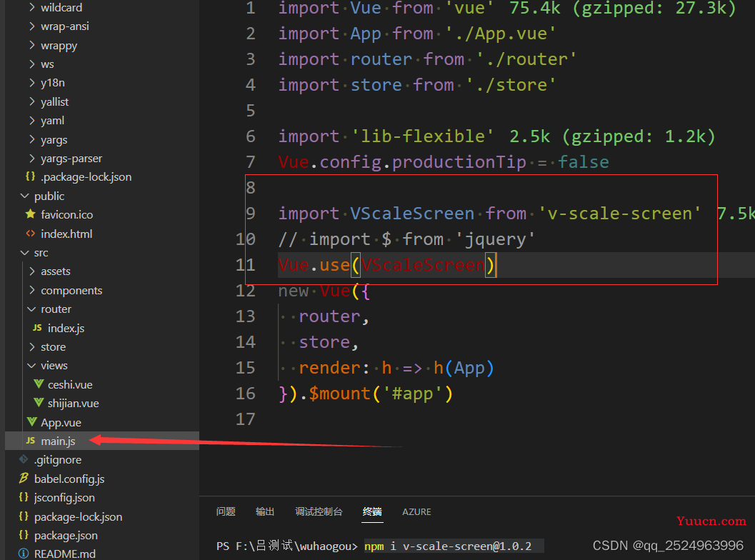Image resolution: width=755 pixels, height=560 pixels.
Task: Open App.vue file
Action: (x=61, y=422)
